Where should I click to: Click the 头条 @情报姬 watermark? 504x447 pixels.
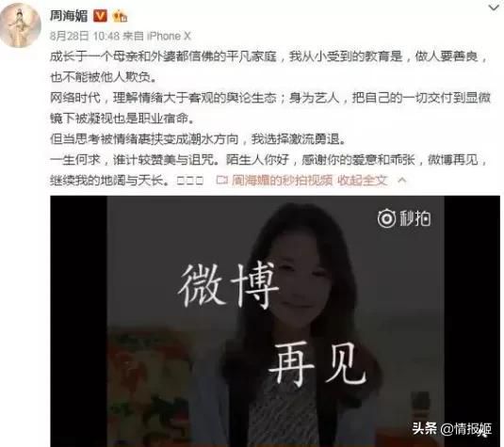coord(451,428)
